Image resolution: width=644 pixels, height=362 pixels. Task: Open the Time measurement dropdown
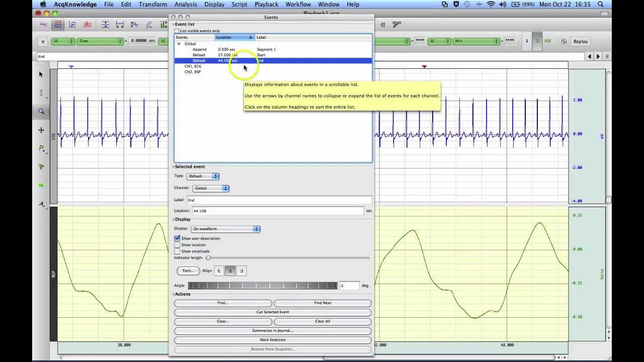pos(100,41)
